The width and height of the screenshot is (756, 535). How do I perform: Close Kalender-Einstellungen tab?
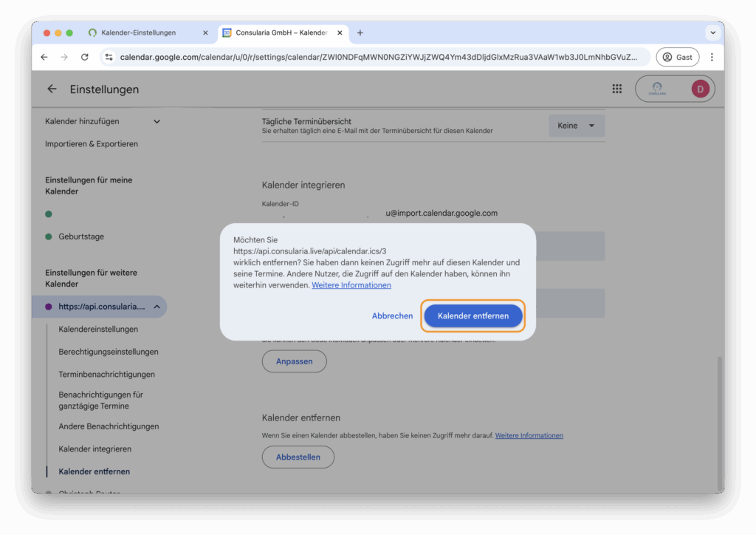click(x=205, y=33)
